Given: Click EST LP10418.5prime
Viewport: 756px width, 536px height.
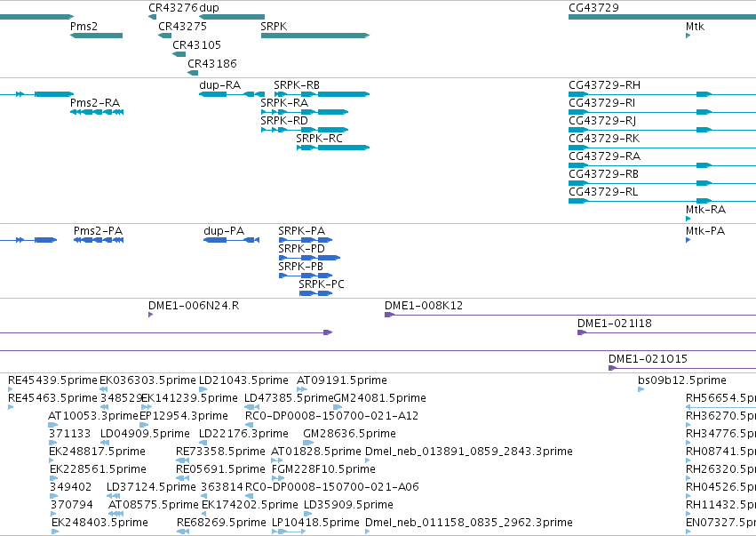Looking at the screenshot, I should click(289, 532).
